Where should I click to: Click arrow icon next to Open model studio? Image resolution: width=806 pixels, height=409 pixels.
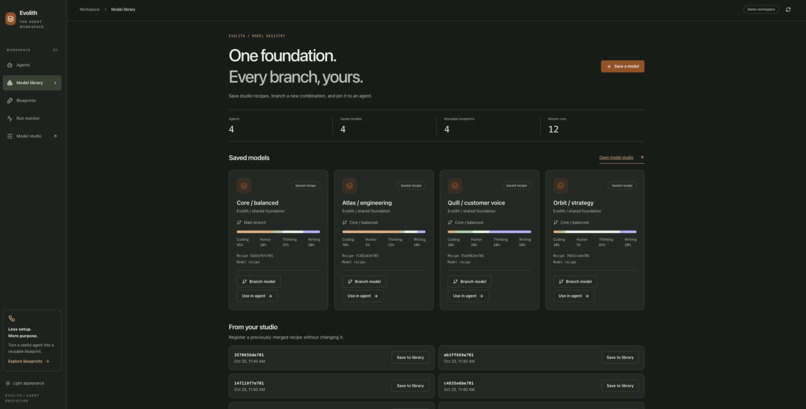642,157
